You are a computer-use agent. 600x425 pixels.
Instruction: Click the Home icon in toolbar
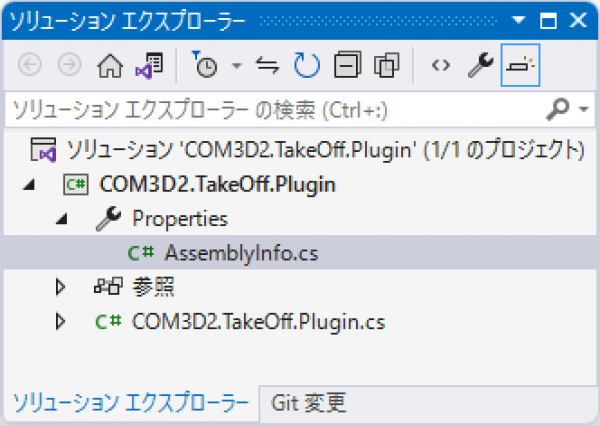pyautogui.click(x=109, y=66)
